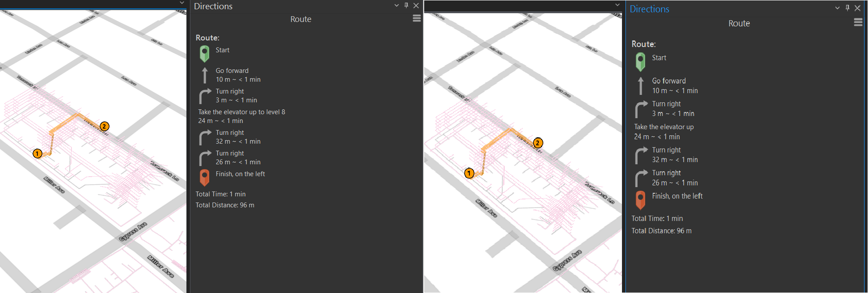Click the green Start pin in right pane

point(640,62)
